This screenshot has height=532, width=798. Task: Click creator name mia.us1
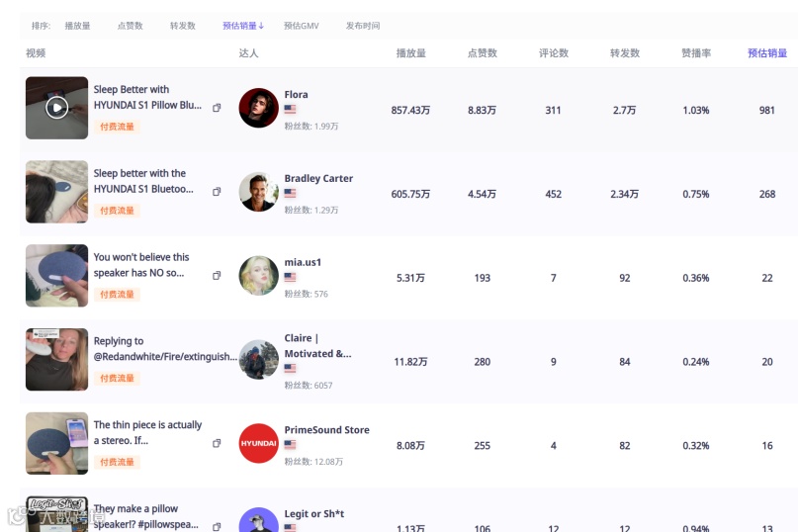[x=303, y=262]
